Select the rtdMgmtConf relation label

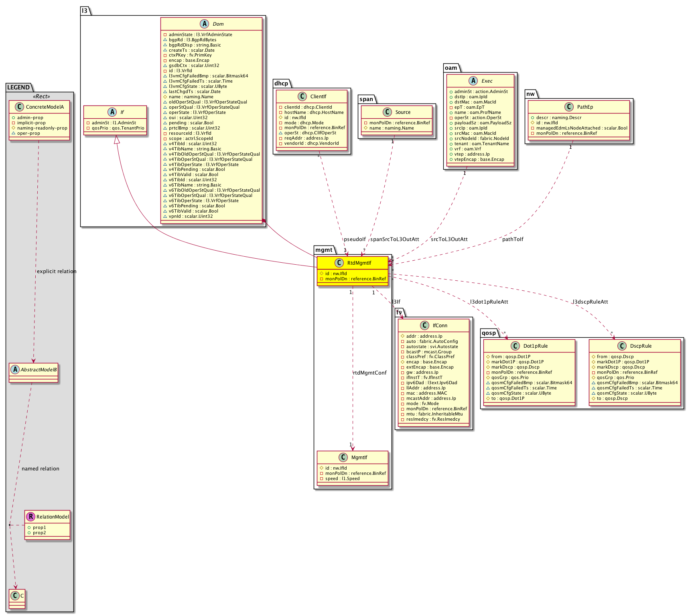(x=370, y=373)
